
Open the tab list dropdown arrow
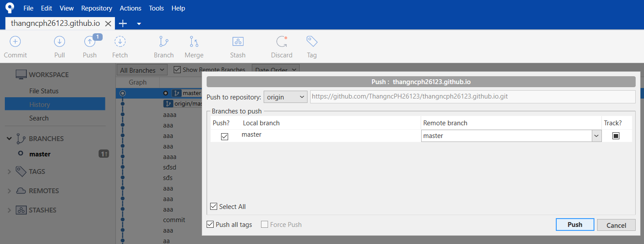pyautogui.click(x=139, y=24)
